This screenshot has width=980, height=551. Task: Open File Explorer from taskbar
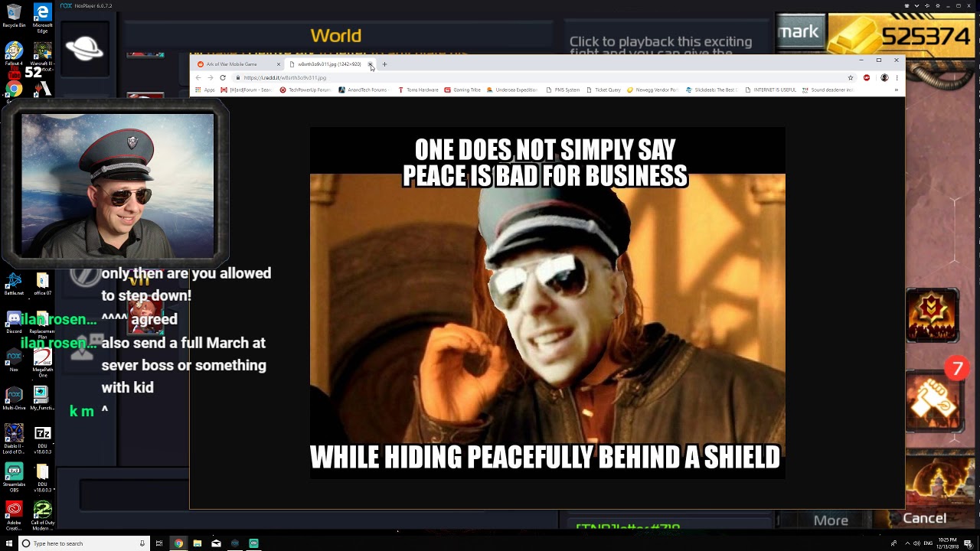(198, 543)
